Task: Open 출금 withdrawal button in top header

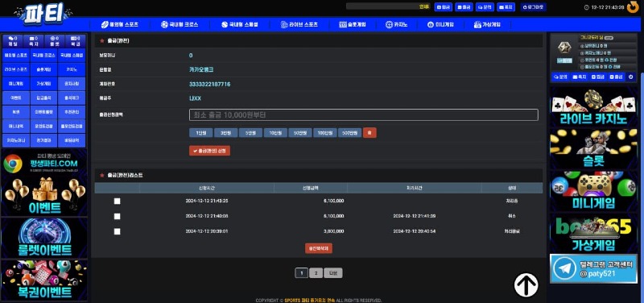Action: point(464,7)
